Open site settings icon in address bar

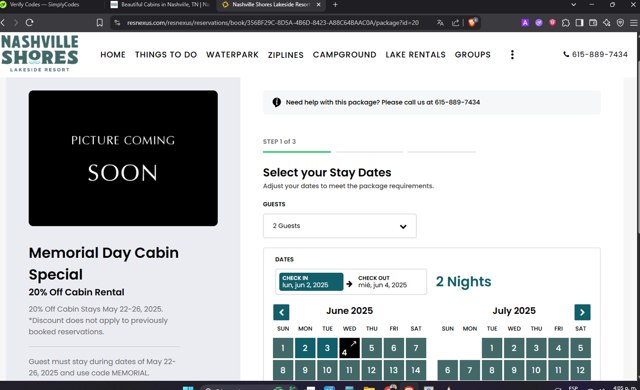(117, 23)
